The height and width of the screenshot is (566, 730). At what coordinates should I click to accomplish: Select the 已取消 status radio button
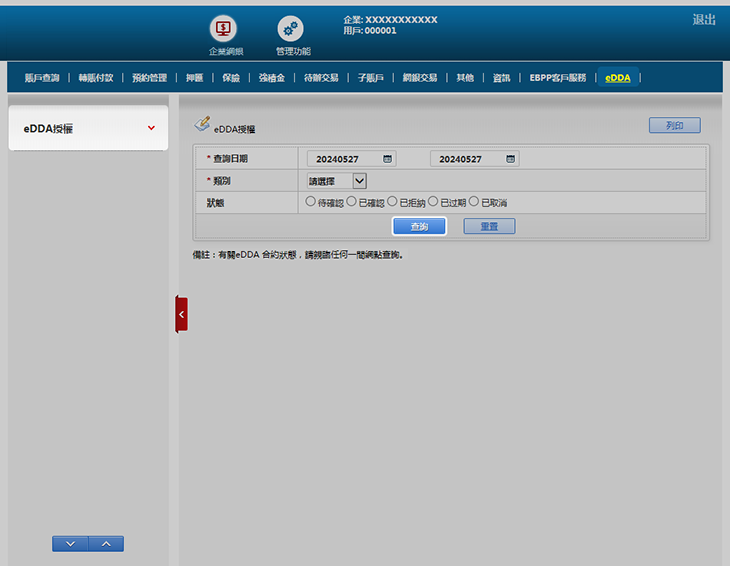[x=474, y=202]
